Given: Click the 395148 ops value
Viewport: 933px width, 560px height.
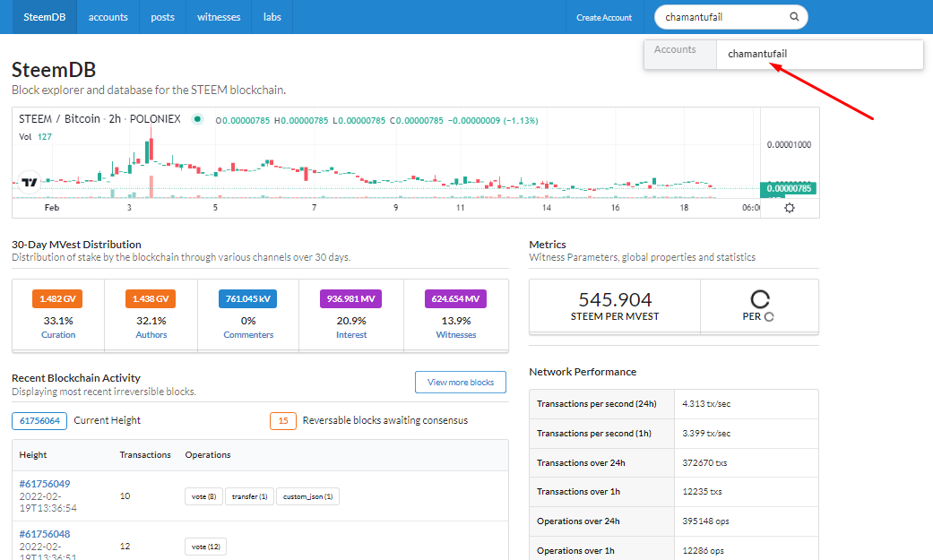Looking at the screenshot, I should (x=705, y=521).
